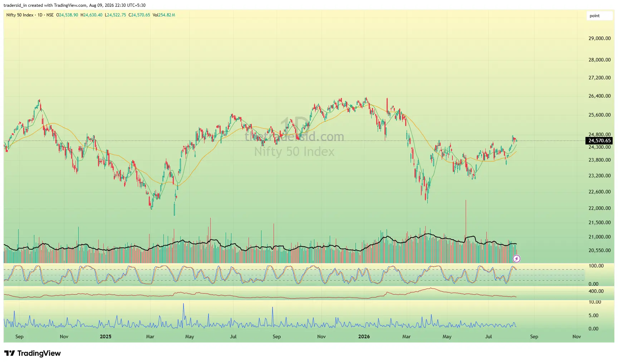Click the Vol 254.82M reading
This screenshot has height=364, width=618.
[x=164, y=15]
